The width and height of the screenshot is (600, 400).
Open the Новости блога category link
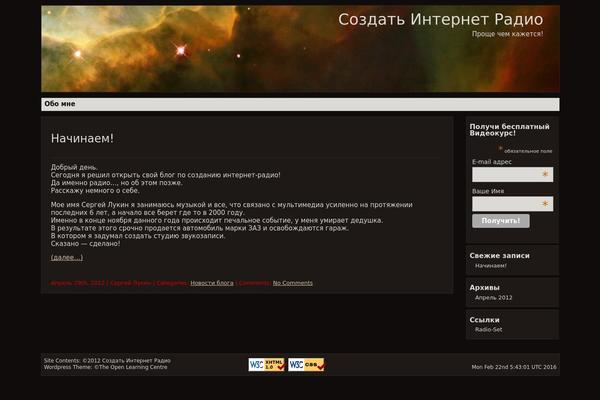point(212,283)
